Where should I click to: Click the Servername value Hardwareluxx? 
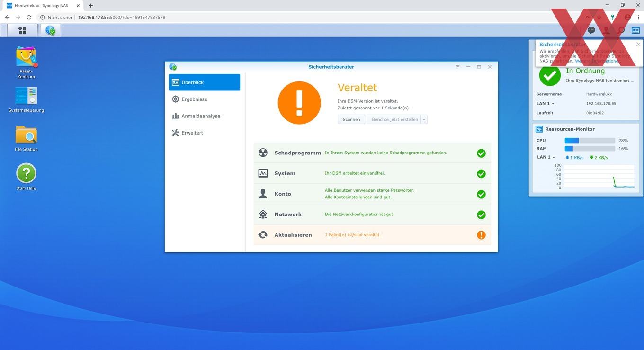click(599, 94)
